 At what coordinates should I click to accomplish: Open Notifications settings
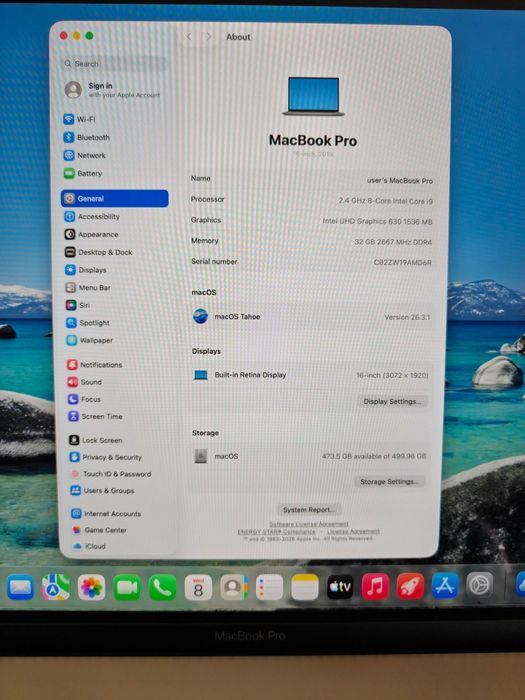coord(95,365)
